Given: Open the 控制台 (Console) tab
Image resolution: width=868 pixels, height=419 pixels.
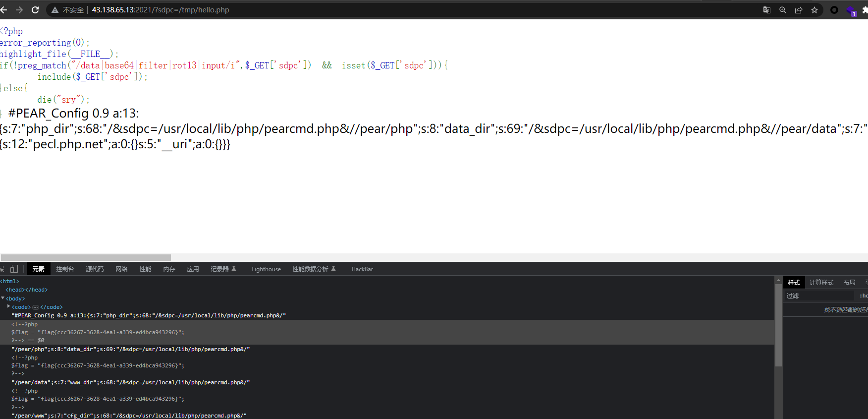Looking at the screenshot, I should (65, 269).
